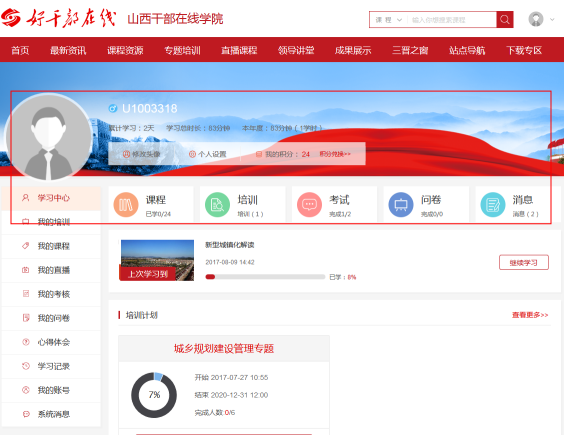Click the 继续学习 button
This screenshot has height=435, width=564.
tap(524, 262)
